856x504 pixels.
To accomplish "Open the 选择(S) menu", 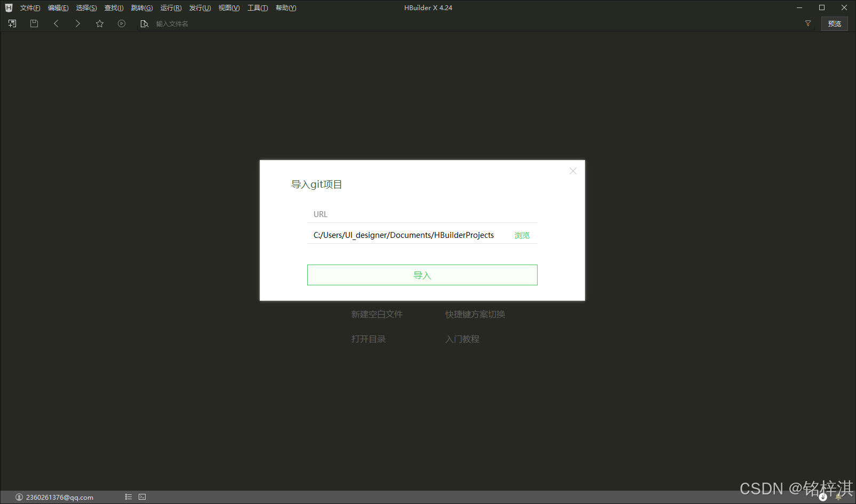I will [x=86, y=8].
